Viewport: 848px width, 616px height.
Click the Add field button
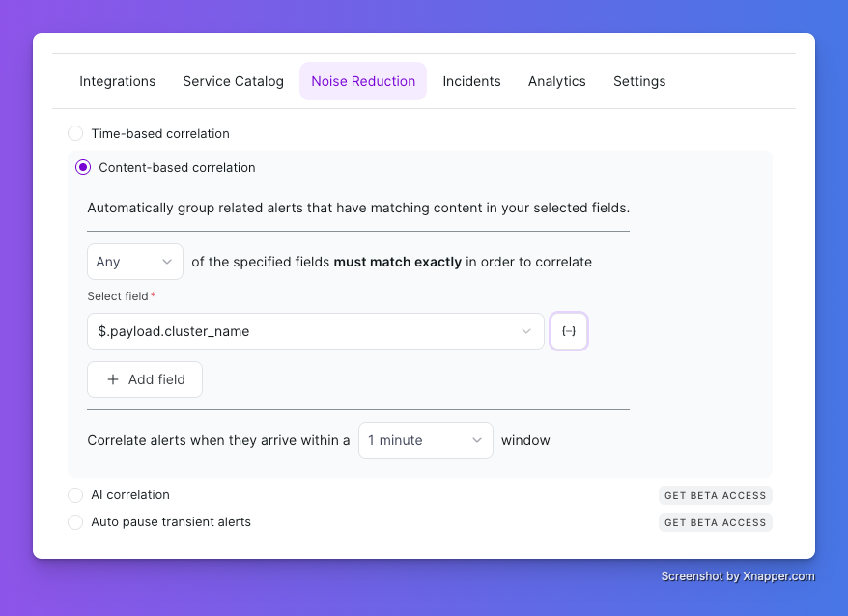(x=145, y=379)
